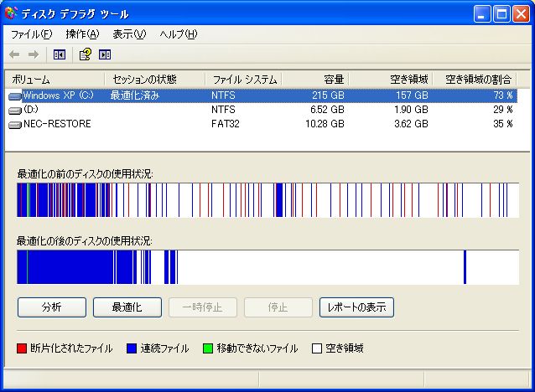
Task: Close the Disk Defragmenter window
Action: tap(521, 14)
